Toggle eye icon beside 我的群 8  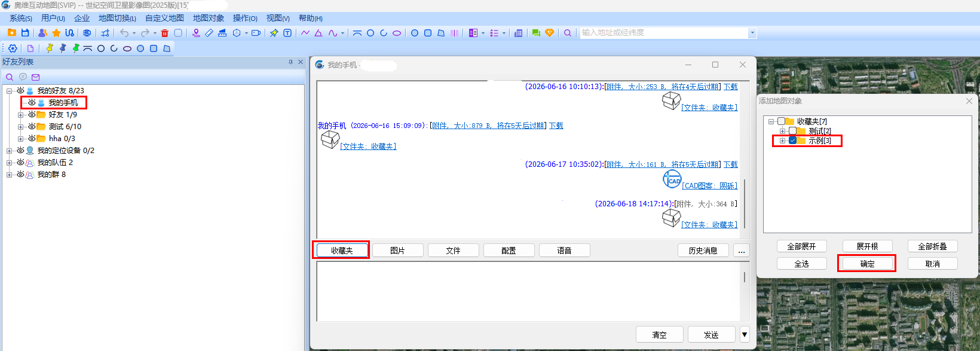pos(20,175)
